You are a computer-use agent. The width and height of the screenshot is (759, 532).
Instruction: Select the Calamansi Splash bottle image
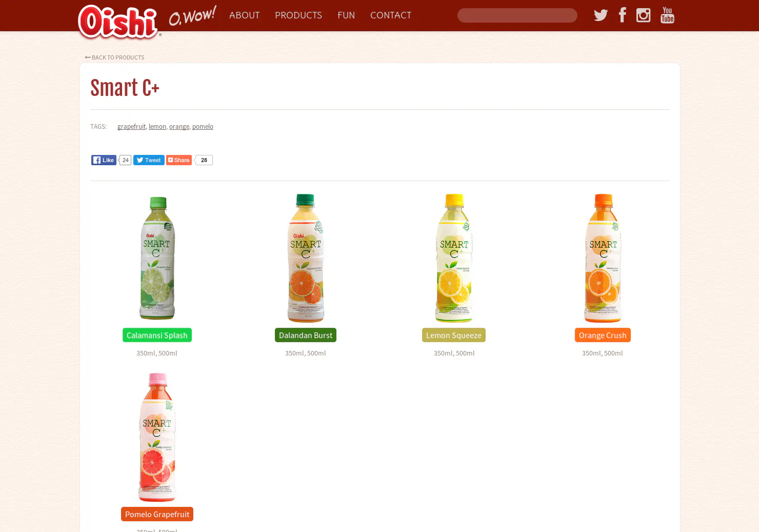pyautogui.click(x=157, y=258)
